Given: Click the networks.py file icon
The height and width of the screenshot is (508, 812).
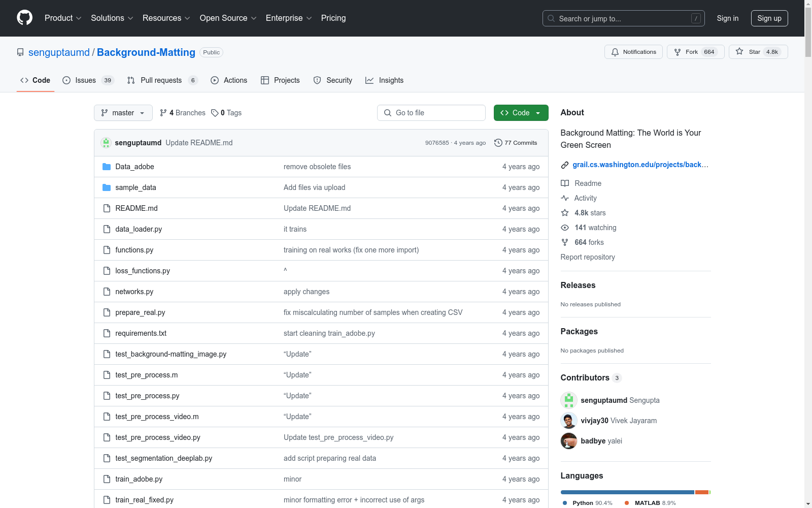Looking at the screenshot, I should click(x=107, y=292).
